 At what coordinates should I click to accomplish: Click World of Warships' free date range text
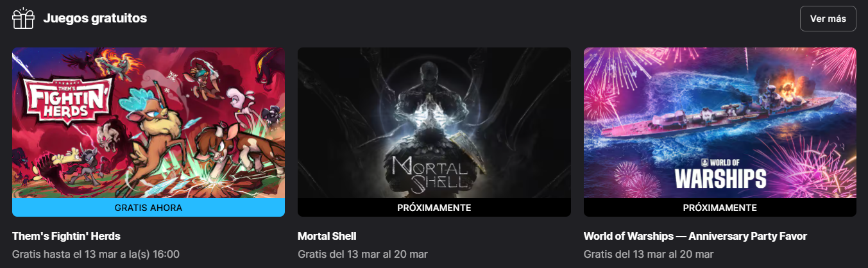[x=649, y=254]
